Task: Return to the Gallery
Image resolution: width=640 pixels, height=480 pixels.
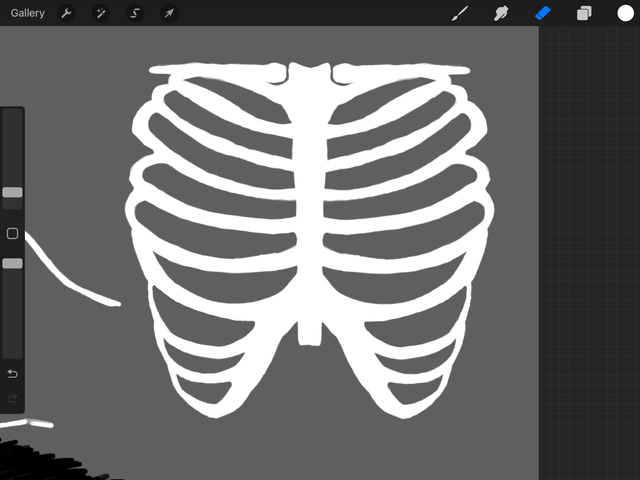Action: pyautogui.click(x=27, y=13)
